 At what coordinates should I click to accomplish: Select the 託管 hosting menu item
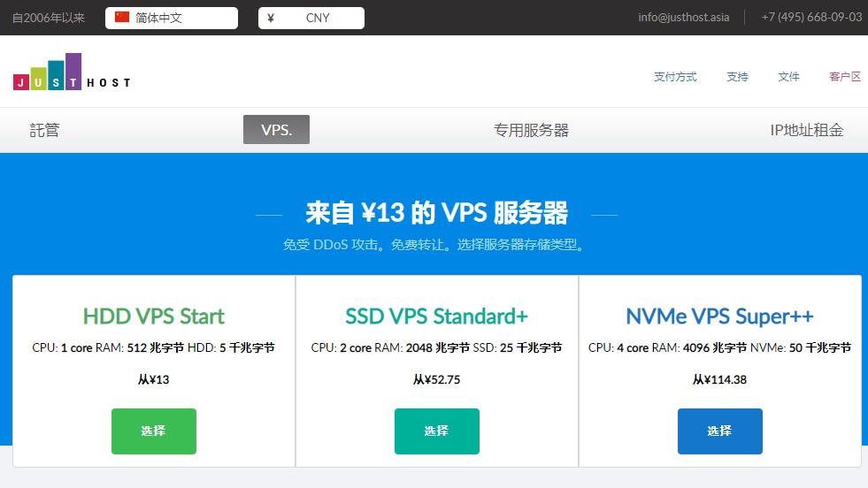click(x=44, y=130)
